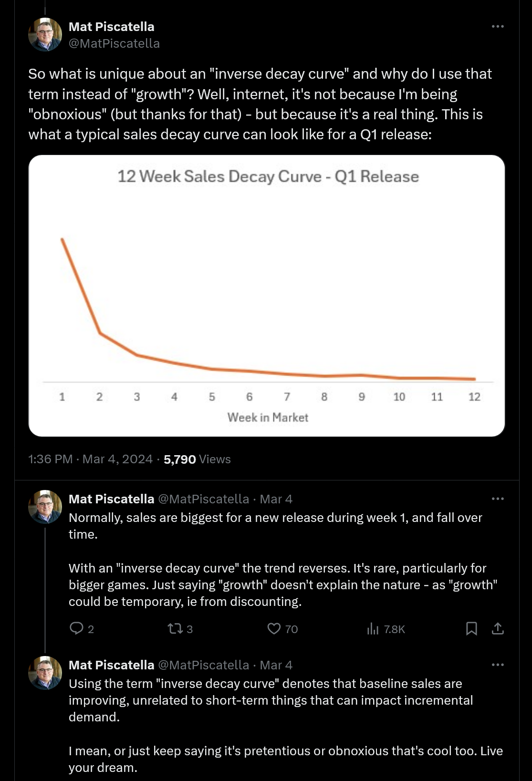This screenshot has width=532, height=781.
Task: Visit Mat Piscatella profile from main tweet name
Action: click(x=112, y=27)
